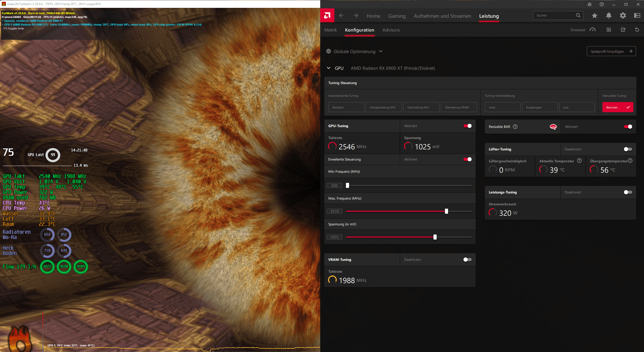Enable Lüfter-Tuning switch
The height and width of the screenshot is (352, 644).
click(x=628, y=149)
